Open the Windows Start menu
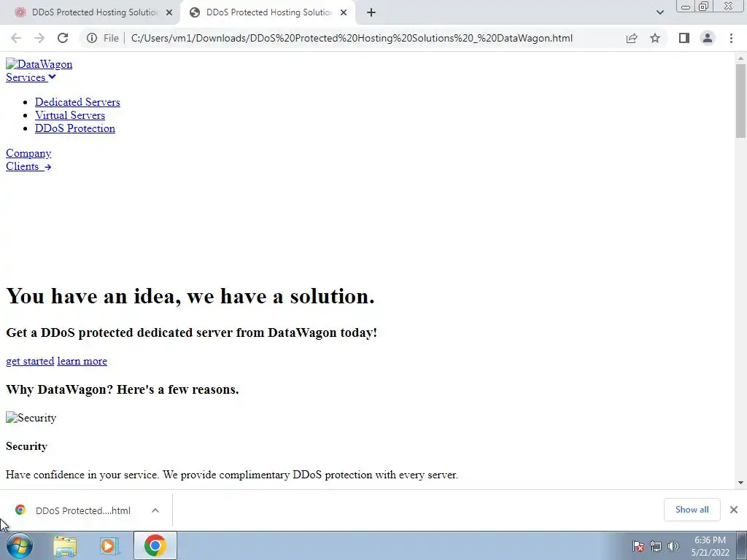 tap(20, 545)
